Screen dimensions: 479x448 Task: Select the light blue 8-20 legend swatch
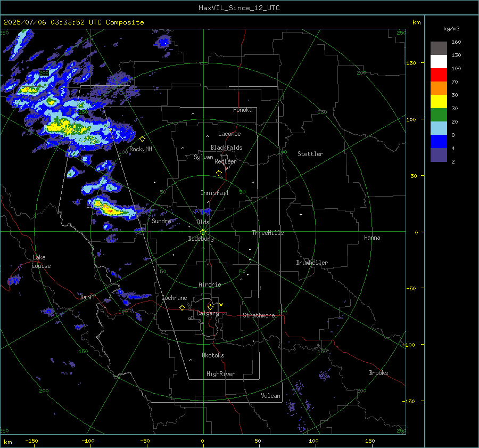(439, 128)
